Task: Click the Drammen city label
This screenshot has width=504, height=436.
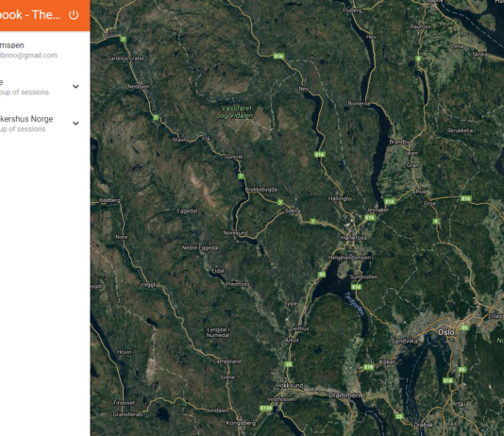Action: pos(344,395)
